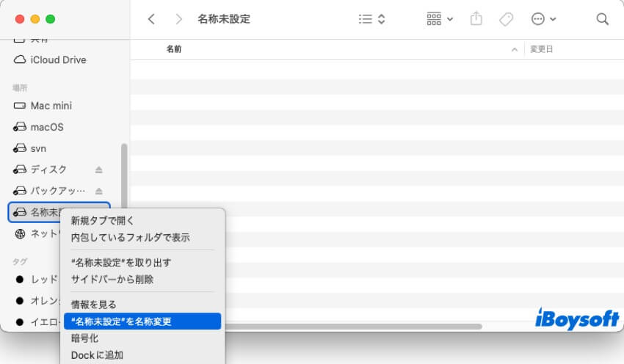Click the sidebar vertical scrollbar
Screen dimensions: 624x364
(124, 176)
